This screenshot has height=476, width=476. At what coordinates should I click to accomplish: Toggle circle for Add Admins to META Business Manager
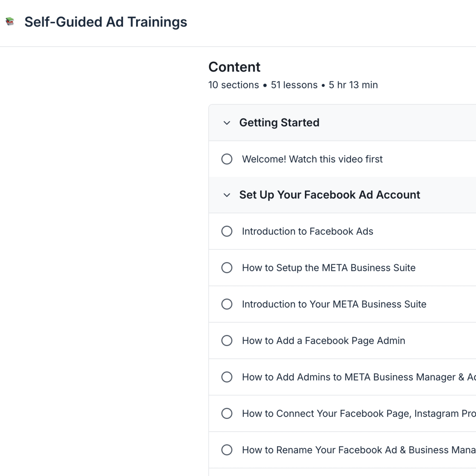227,377
